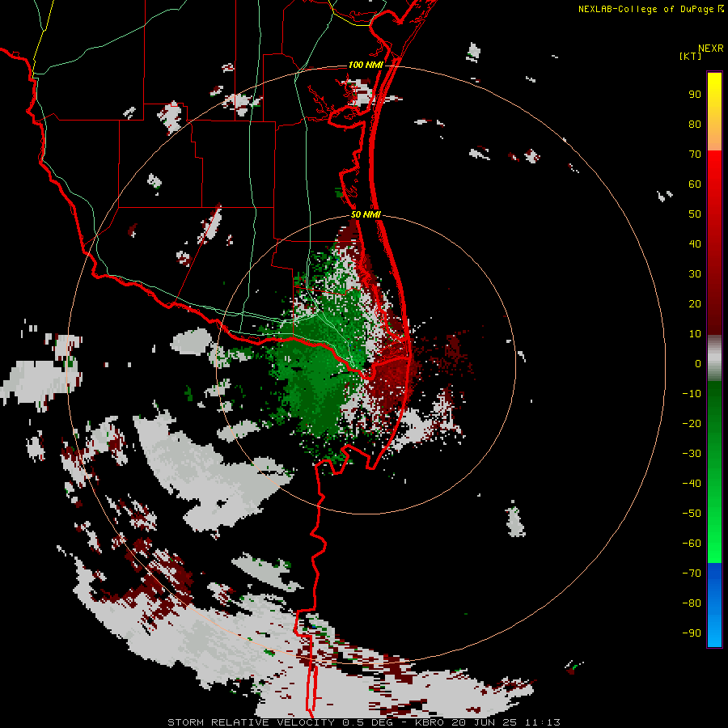Click the 20 value on velocity scale

pos(695,303)
